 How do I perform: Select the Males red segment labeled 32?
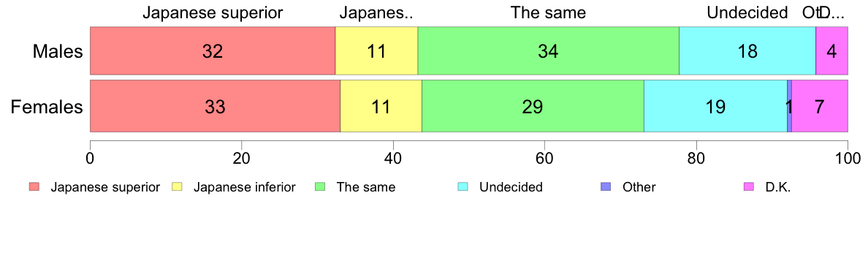213,51
